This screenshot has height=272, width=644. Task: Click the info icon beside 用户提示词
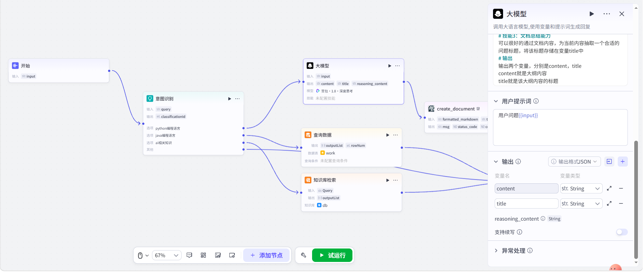tap(536, 101)
